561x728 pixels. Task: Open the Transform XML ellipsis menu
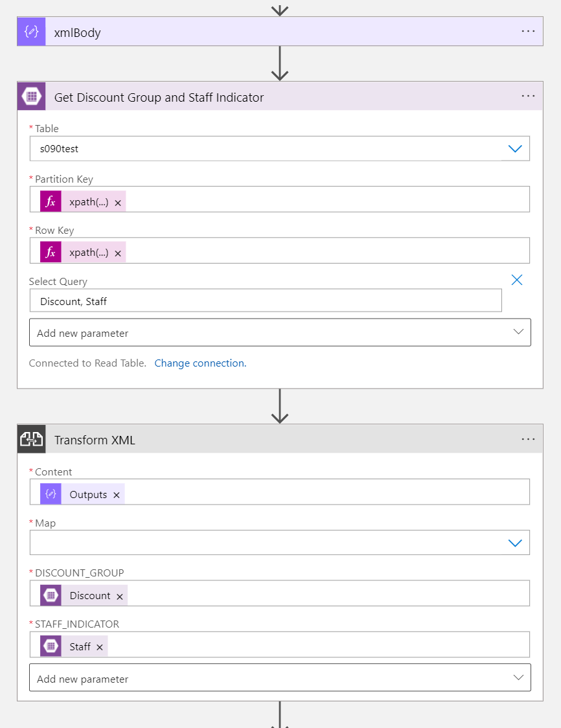tap(528, 440)
